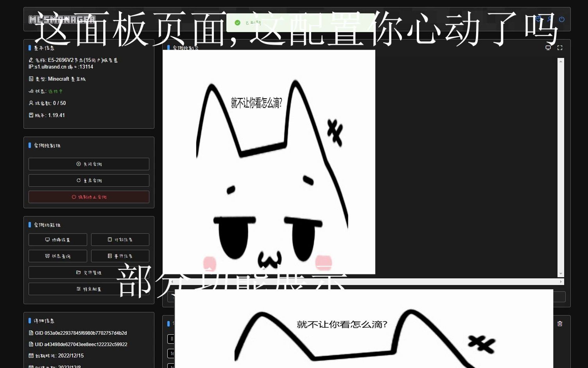Click the power logout icon in top bar

(562, 19)
